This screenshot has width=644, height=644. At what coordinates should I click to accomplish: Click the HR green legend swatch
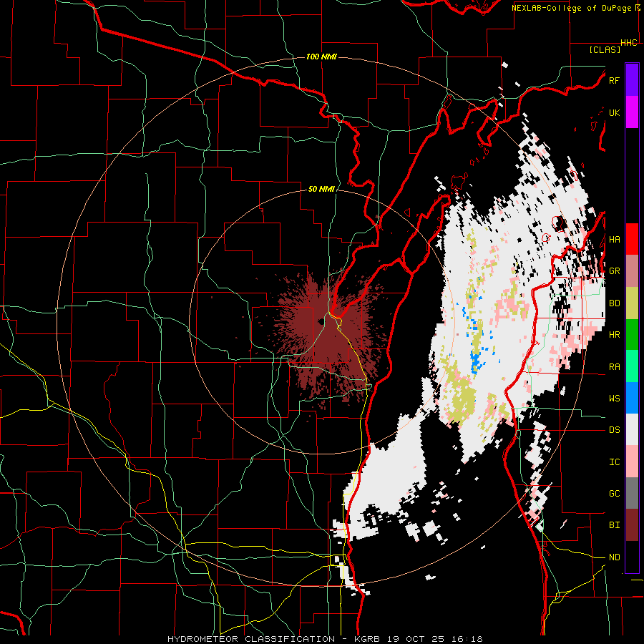[x=632, y=335]
